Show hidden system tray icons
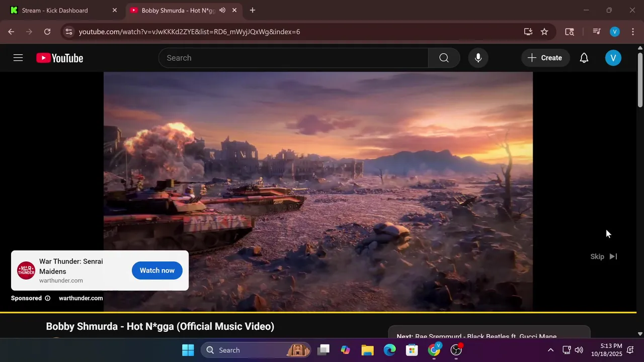This screenshot has width=644, height=362. (550, 350)
